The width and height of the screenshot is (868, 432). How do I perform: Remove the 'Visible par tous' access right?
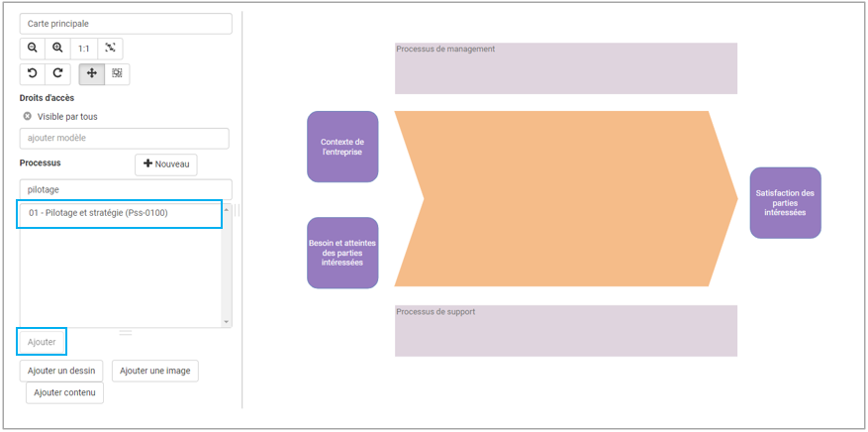coord(28,117)
